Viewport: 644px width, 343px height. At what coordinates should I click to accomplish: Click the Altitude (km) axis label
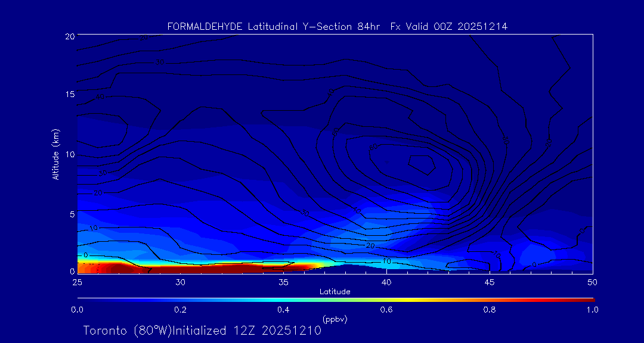(55, 154)
